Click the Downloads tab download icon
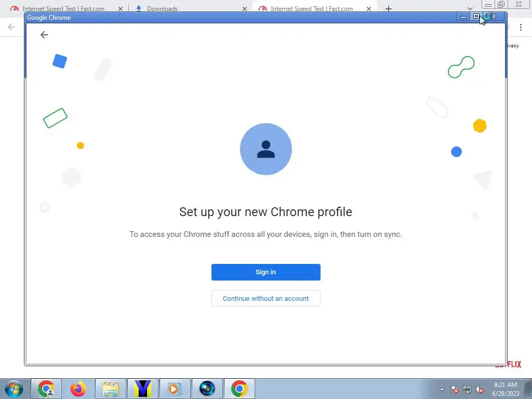 [x=138, y=8]
